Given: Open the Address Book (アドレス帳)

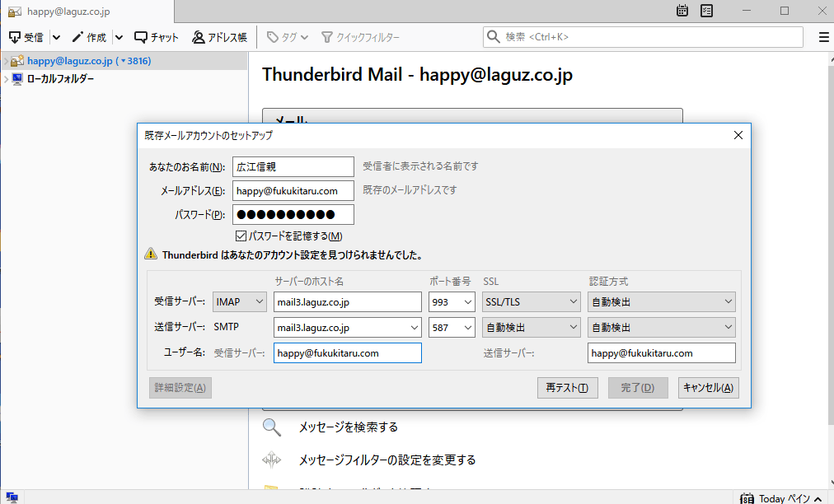Looking at the screenshot, I should pos(220,37).
